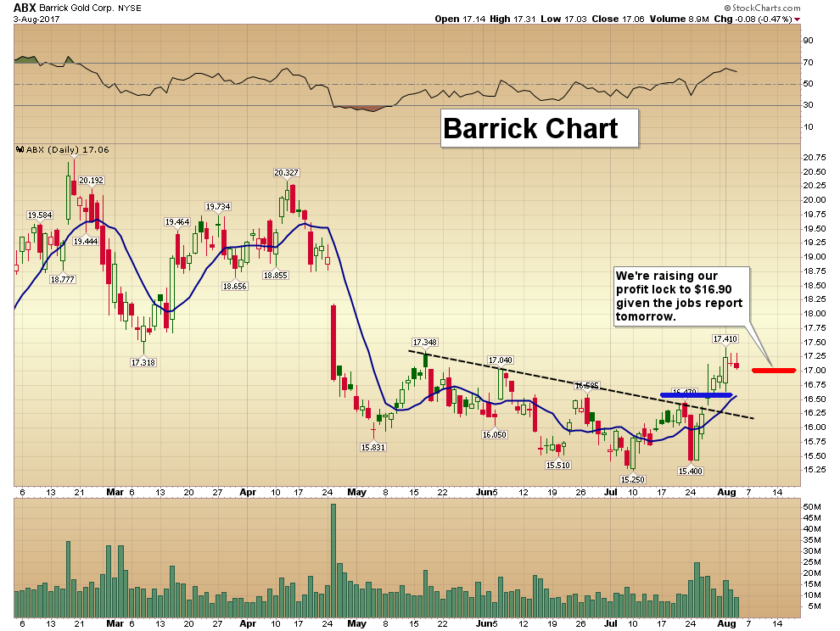Click the Open 17.14 value
Image resolution: width=840 pixels, height=631 pixels.
click(460, 20)
